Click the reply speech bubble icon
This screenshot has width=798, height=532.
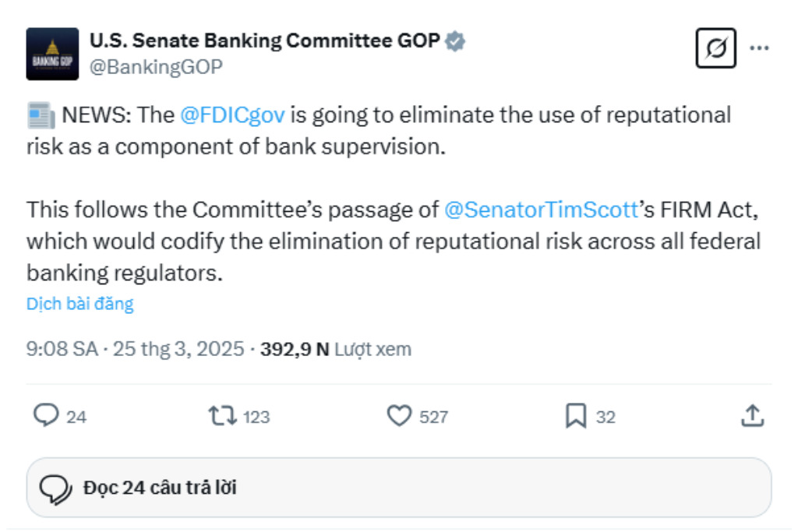(46, 415)
